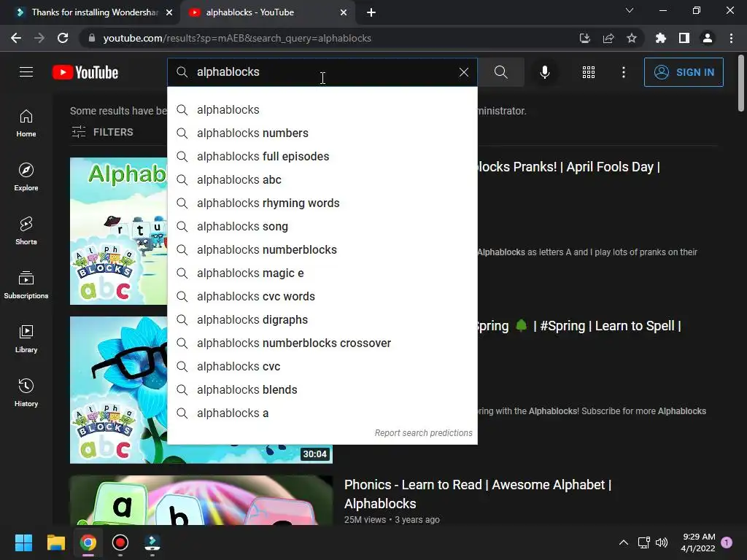Open Library in sidebar

click(x=26, y=338)
